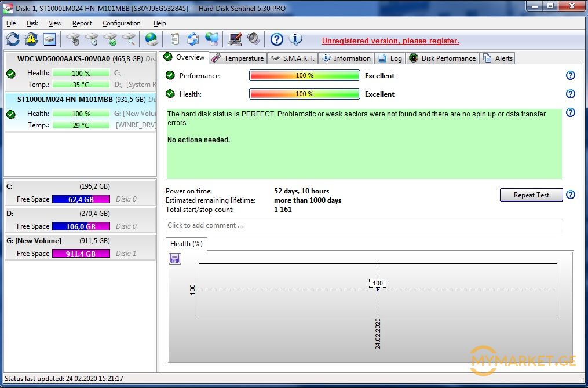Image resolution: width=588 pixels, height=388 pixels.
Task: Click the speaker sound icon in toolbar
Action: 254,39
